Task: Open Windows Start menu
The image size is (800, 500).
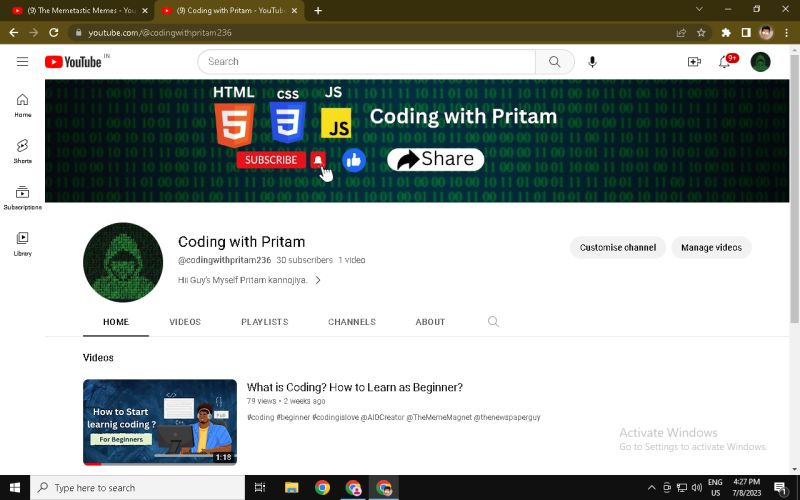Action: point(15,488)
